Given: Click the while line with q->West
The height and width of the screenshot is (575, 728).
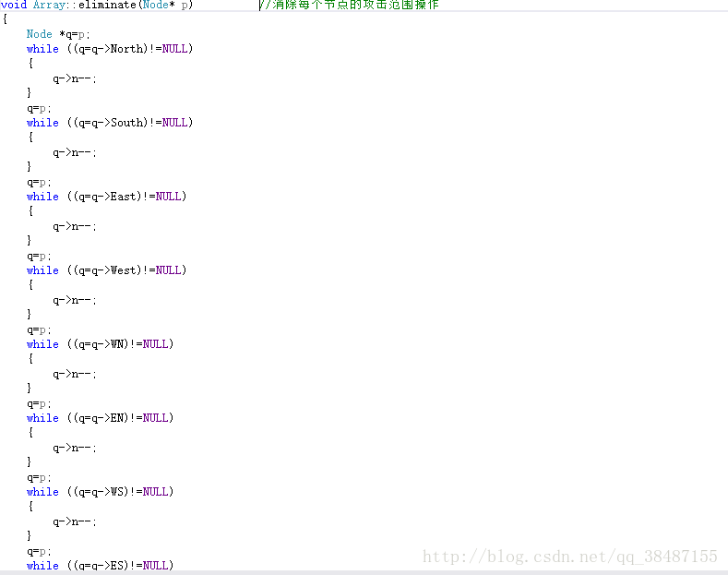Looking at the screenshot, I should pos(106,270).
